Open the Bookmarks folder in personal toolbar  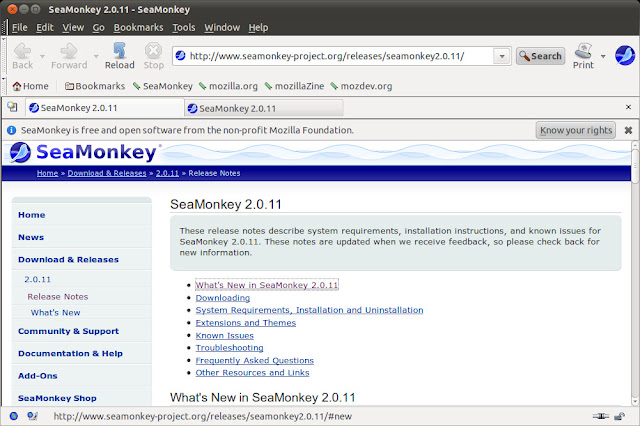pos(95,86)
